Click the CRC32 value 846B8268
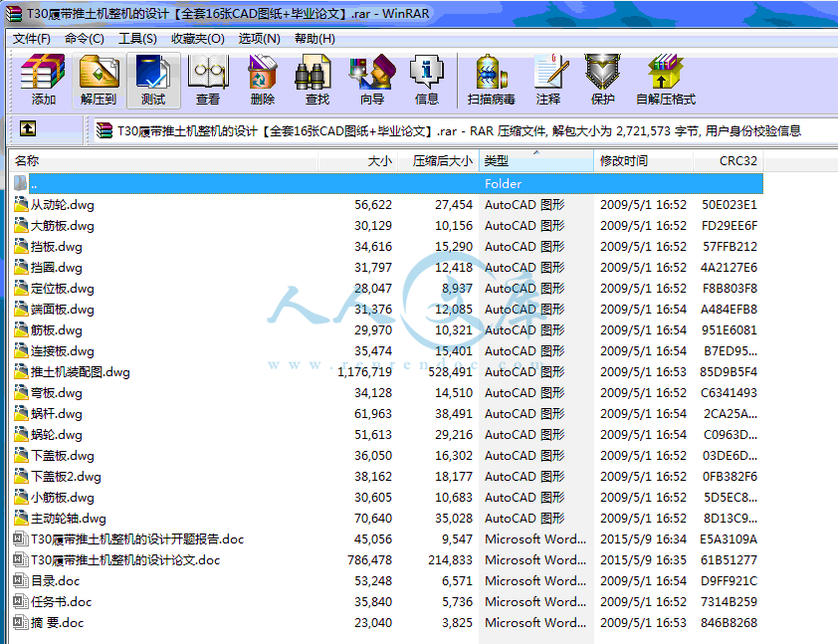 [x=729, y=623]
